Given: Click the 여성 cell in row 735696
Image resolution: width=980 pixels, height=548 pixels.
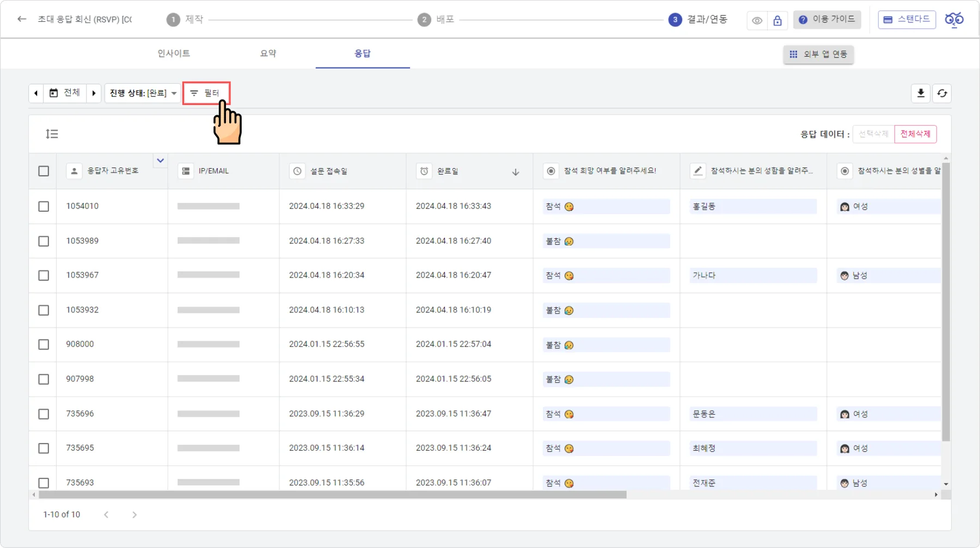Looking at the screenshot, I should (x=889, y=414).
